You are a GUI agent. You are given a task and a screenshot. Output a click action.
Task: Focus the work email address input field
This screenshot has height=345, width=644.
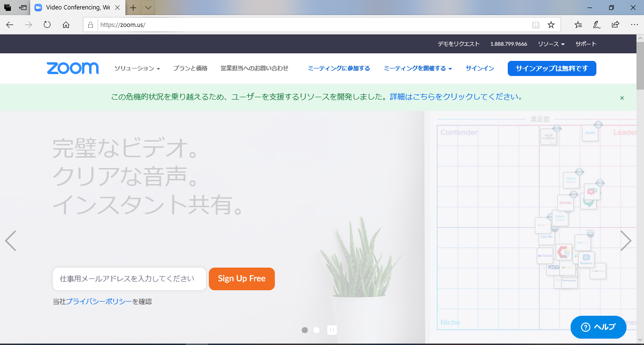(129, 279)
